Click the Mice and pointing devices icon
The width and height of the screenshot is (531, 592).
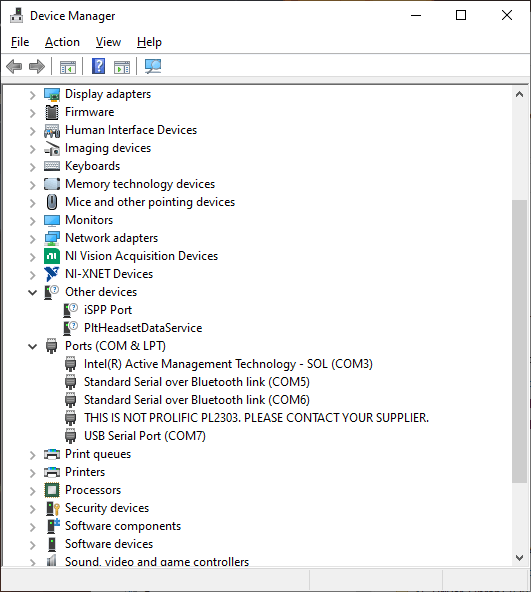[52, 202]
